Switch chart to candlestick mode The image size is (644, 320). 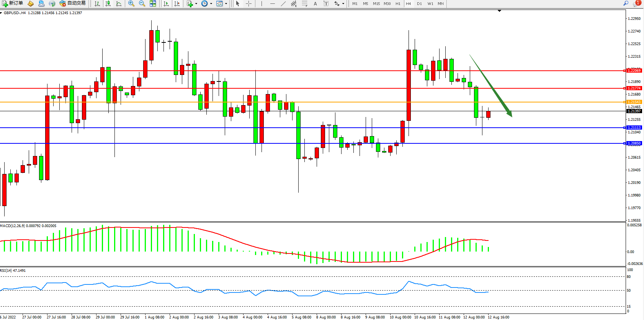click(108, 3)
